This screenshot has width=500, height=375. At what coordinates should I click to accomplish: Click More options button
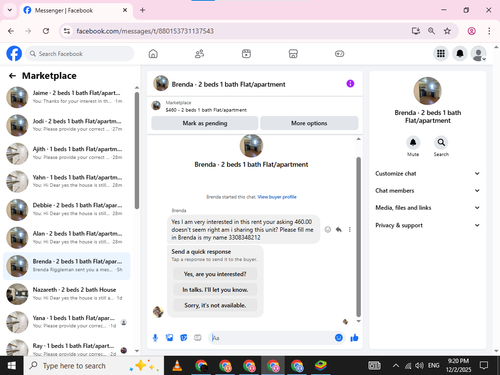tap(309, 123)
